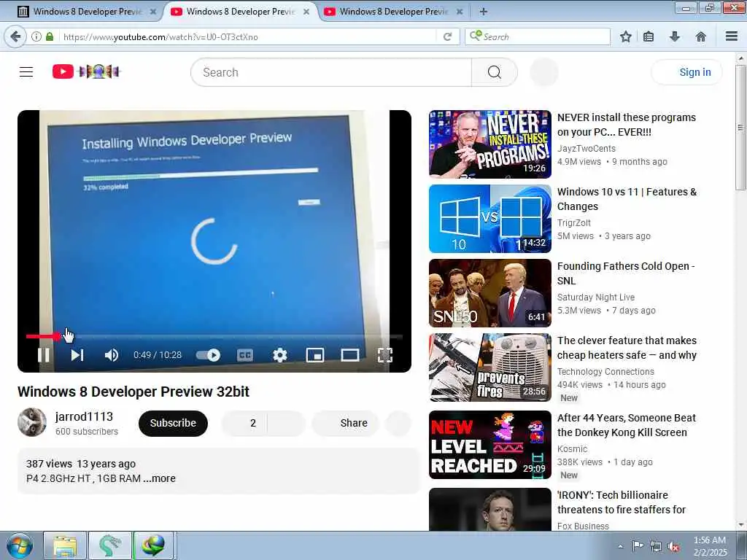Open the Action Center flag icon
The width and height of the screenshot is (747, 560).
[638, 545]
